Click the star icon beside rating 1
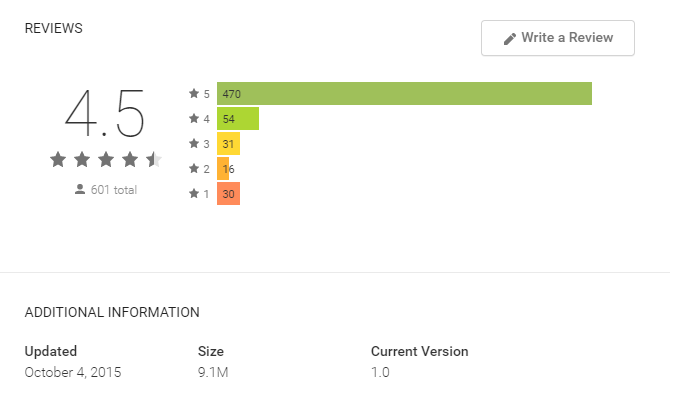Image resolution: width=677 pixels, height=398 pixels. click(x=196, y=195)
